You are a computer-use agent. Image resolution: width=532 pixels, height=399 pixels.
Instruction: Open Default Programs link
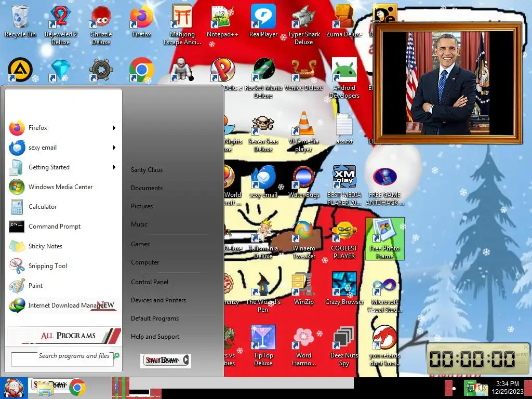[x=155, y=318]
